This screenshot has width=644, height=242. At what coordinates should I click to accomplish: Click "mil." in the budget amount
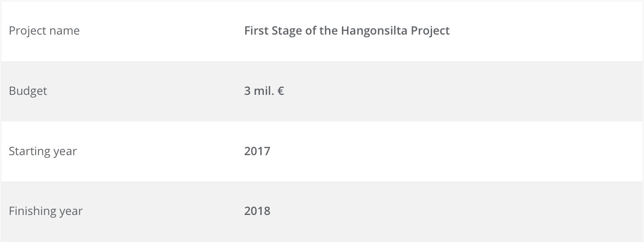click(263, 91)
